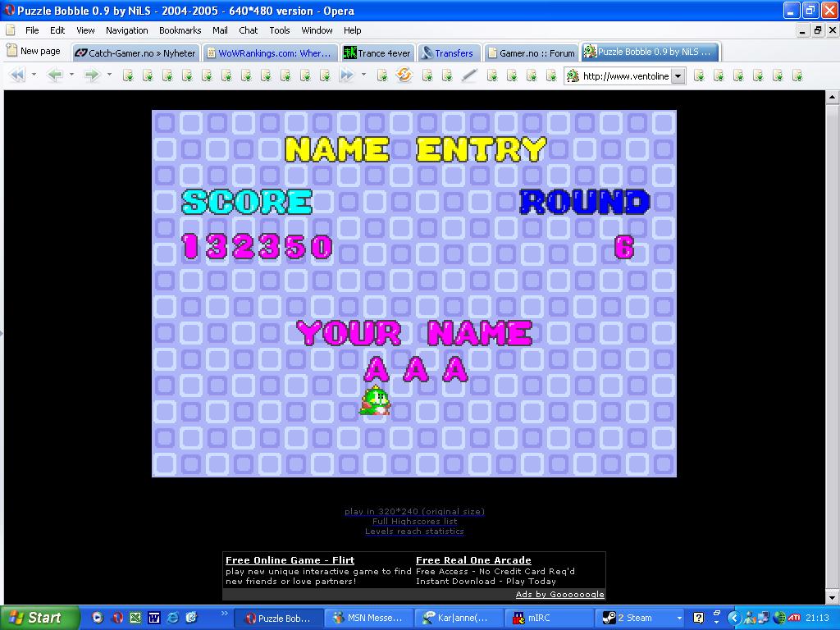Open the Full Highscores list link
This screenshot has height=630, width=840.
(414, 521)
